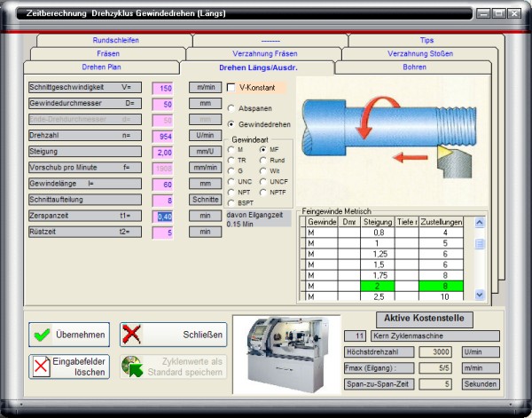Click the Fmax (Eilgang) value 5/5

pyautogui.click(x=435, y=367)
